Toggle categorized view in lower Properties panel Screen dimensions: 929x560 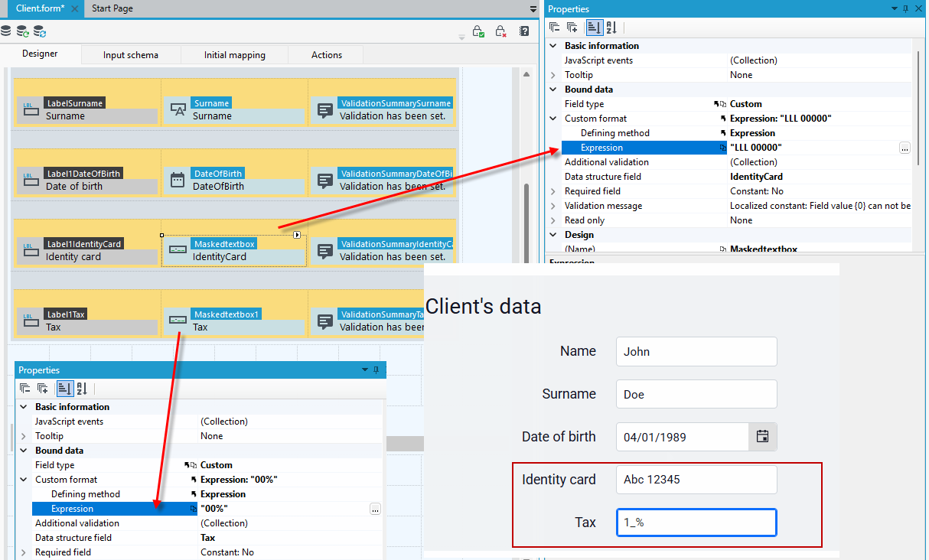(64, 389)
